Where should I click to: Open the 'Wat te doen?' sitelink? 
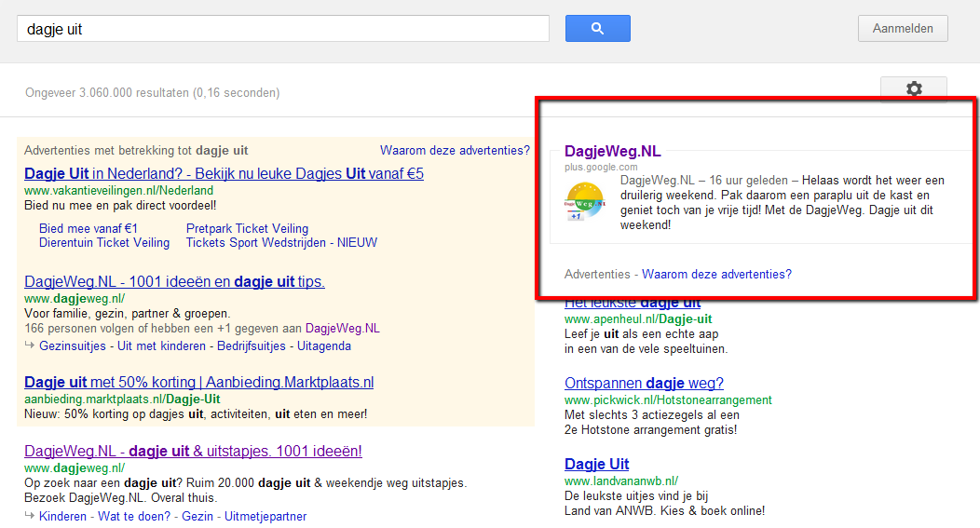pos(134,517)
